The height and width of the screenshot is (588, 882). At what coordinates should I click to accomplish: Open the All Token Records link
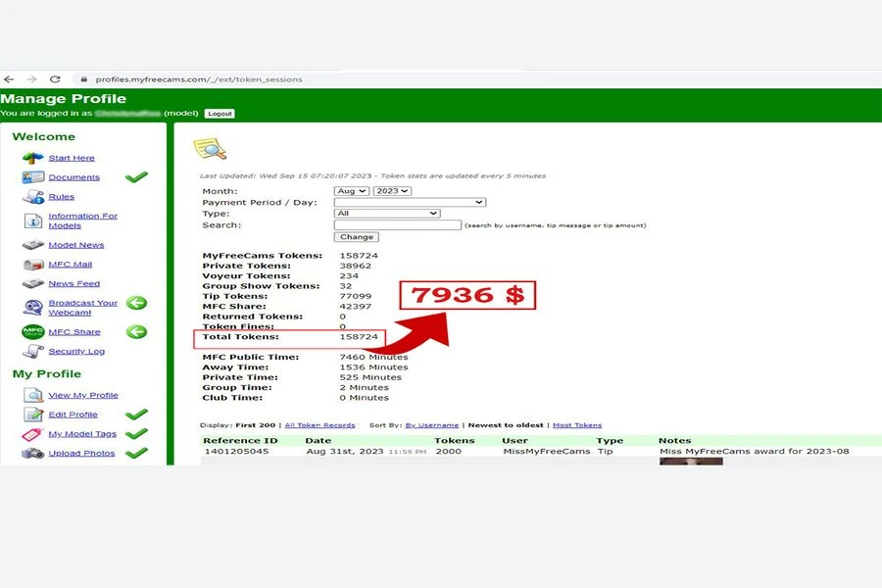point(319,425)
